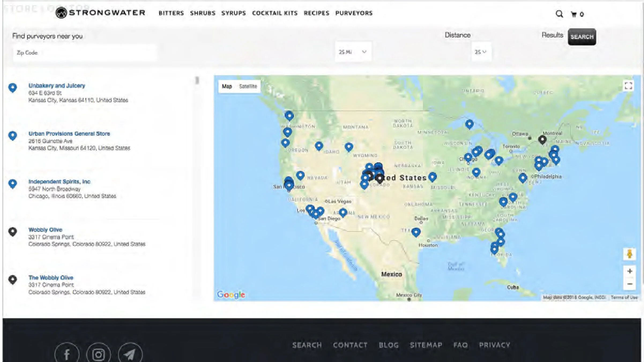The width and height of the screenshot is (644, 362).
Task: Expand the results count dropdown
Action: [x=481, y=52]
